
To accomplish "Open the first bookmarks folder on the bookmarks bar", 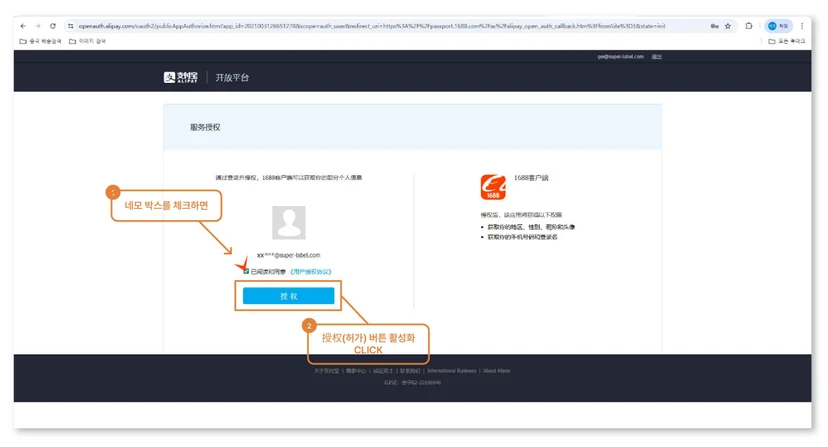I will (40, 41).
